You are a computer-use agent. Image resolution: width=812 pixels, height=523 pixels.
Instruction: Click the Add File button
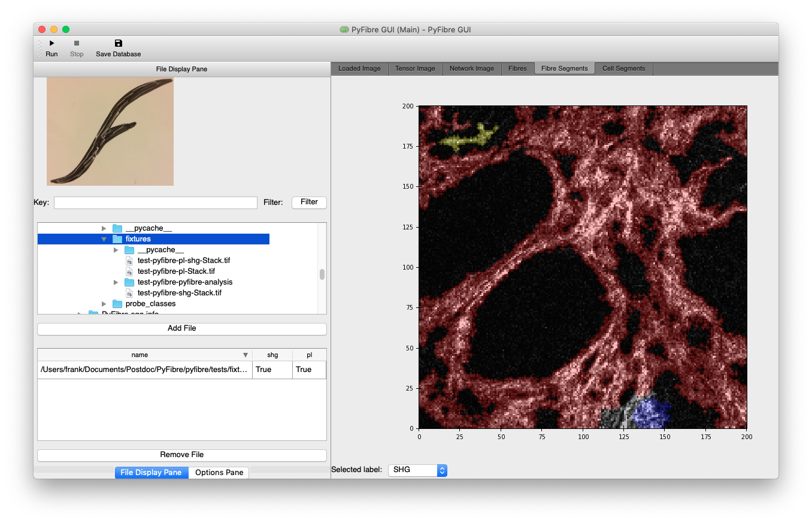[182, 329]
